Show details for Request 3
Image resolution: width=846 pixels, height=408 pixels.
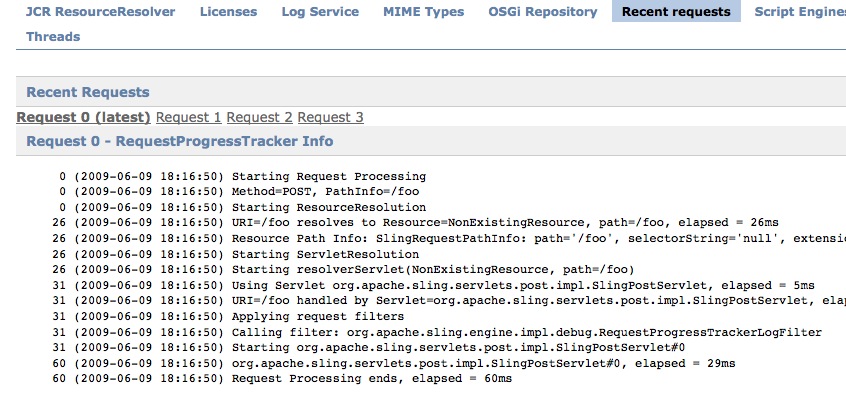(331, 117)
